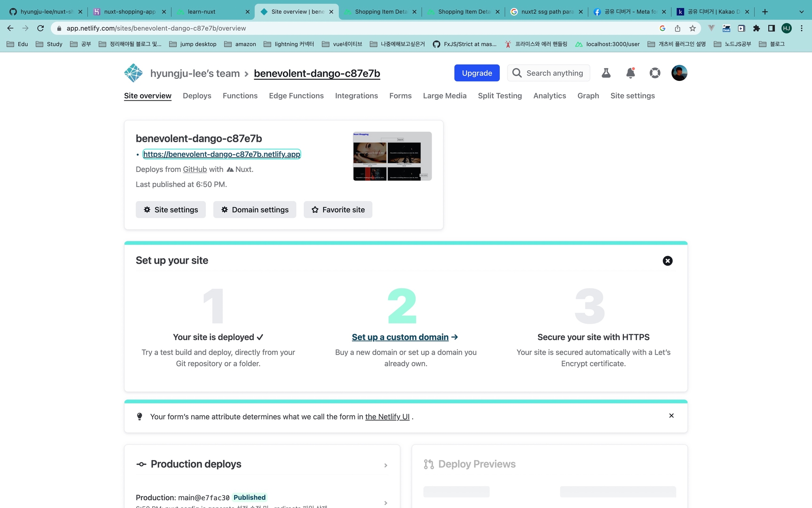Bookmark this page with the star icon

click(693, 28)
